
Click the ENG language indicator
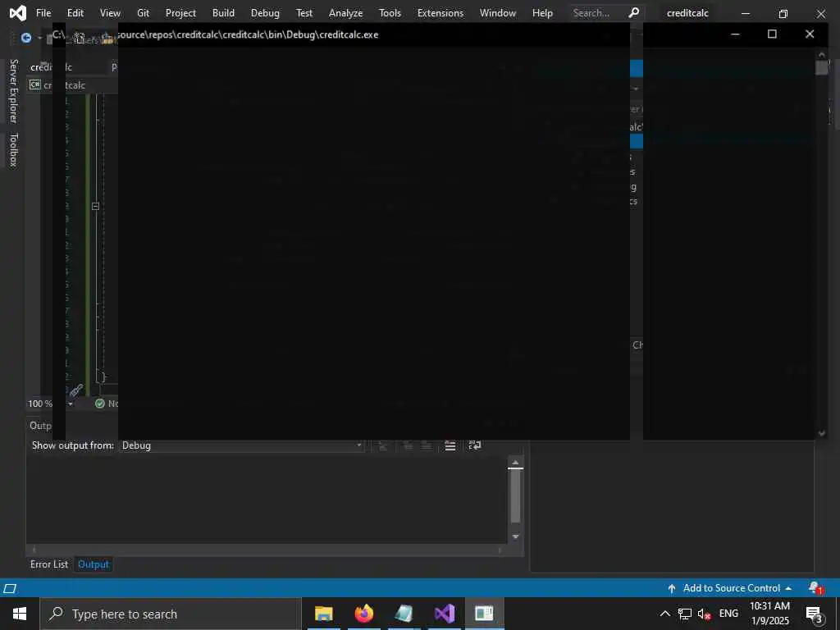click(728, 614)
